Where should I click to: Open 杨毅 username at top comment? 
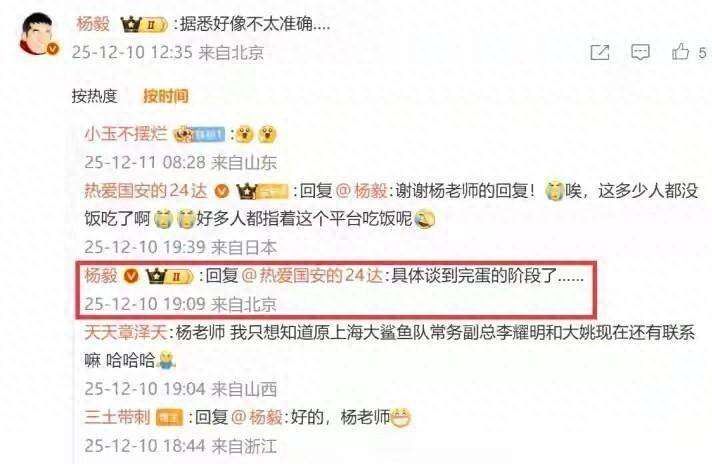point(93,24)
